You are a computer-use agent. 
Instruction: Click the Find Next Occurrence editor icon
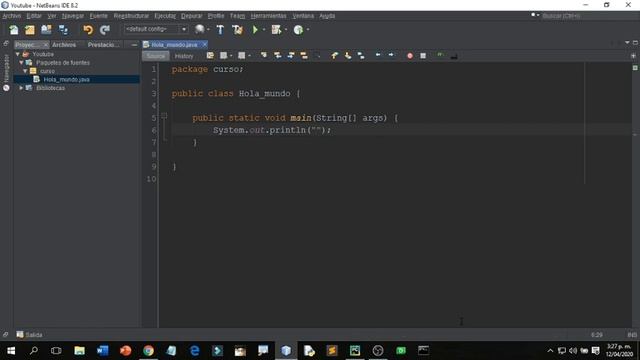tap(291, 56)
